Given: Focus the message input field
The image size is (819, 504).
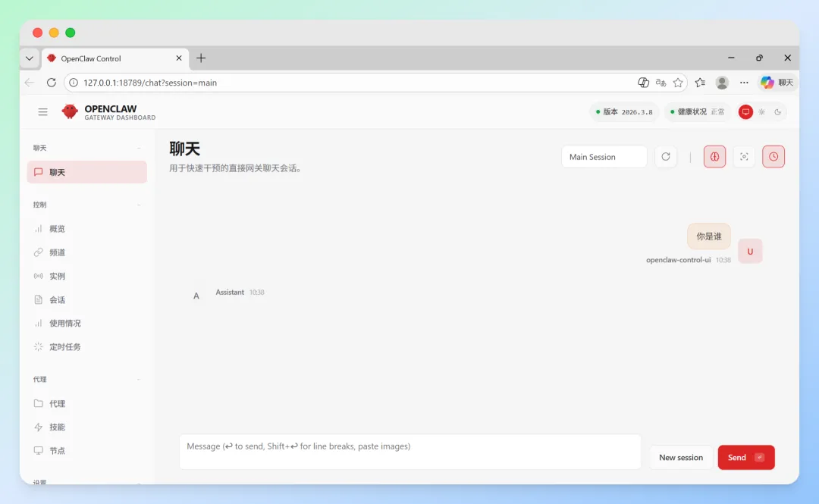Looking at the screenshot, I should [x=410, y=452].
